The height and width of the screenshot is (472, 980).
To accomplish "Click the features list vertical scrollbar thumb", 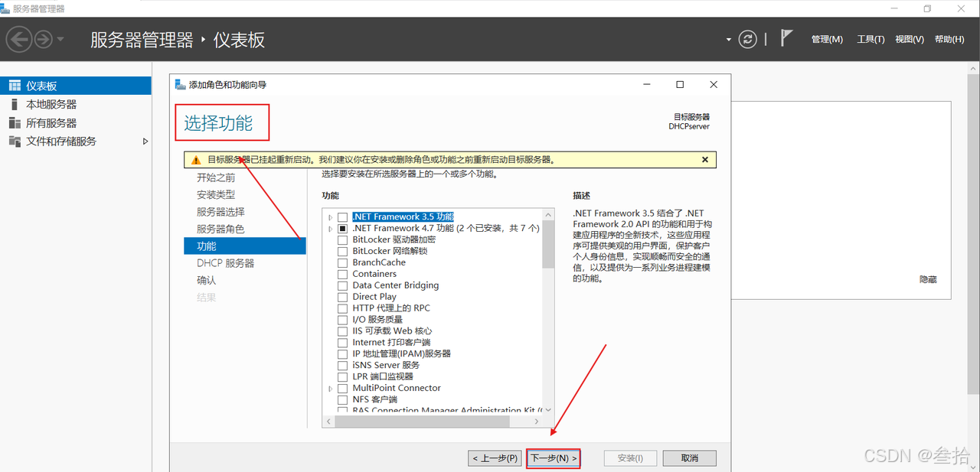I will click(x=547, y=244).
